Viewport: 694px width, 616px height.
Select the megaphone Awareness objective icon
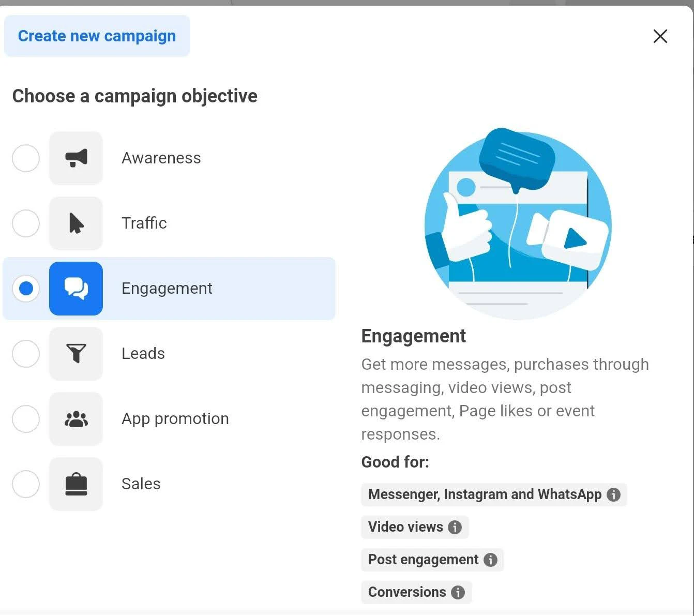[76, 158]
